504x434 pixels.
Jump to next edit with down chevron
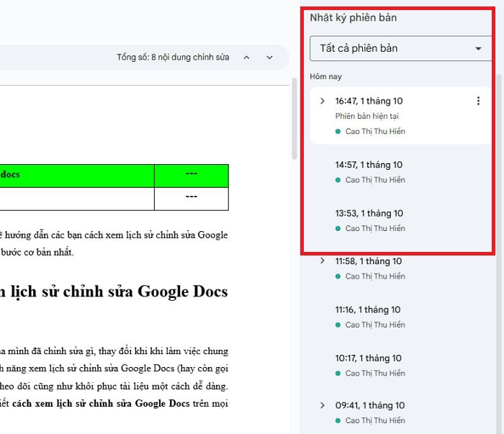(269, 57)
